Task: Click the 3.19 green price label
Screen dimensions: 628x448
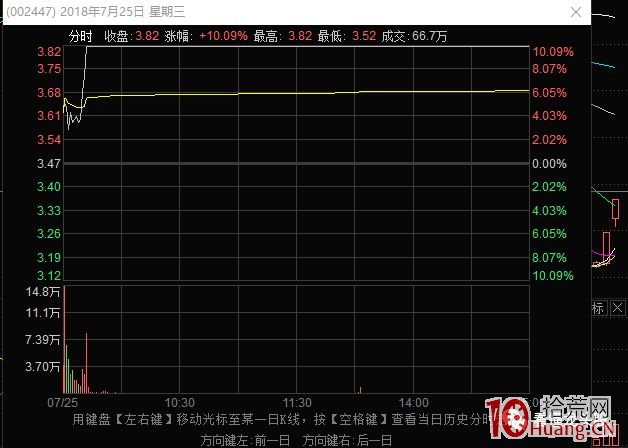Action: click(x=49, y=257)
